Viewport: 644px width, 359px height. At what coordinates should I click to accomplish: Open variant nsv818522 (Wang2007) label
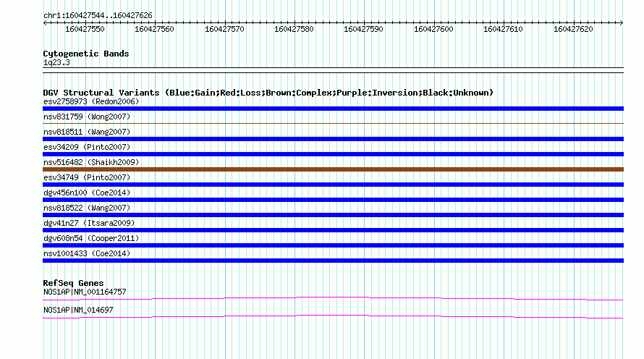[x=87, y=208]
